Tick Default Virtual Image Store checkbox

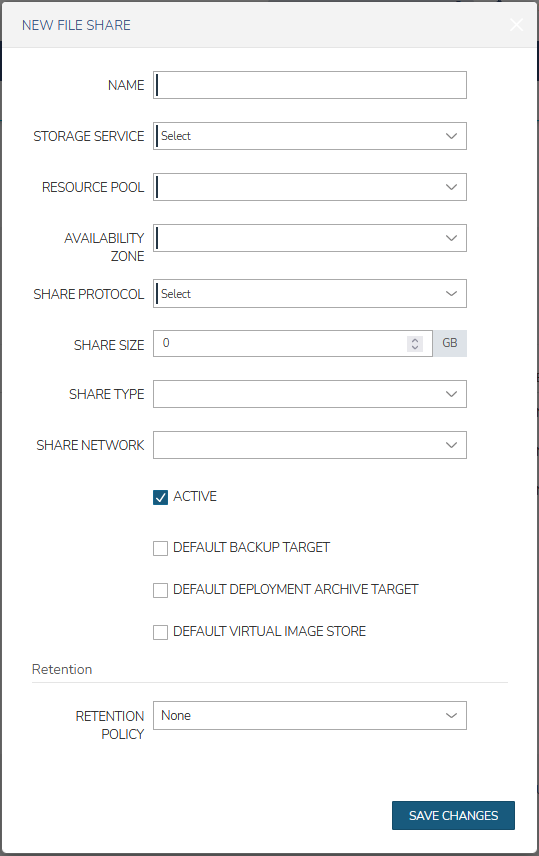click(161, 632)
